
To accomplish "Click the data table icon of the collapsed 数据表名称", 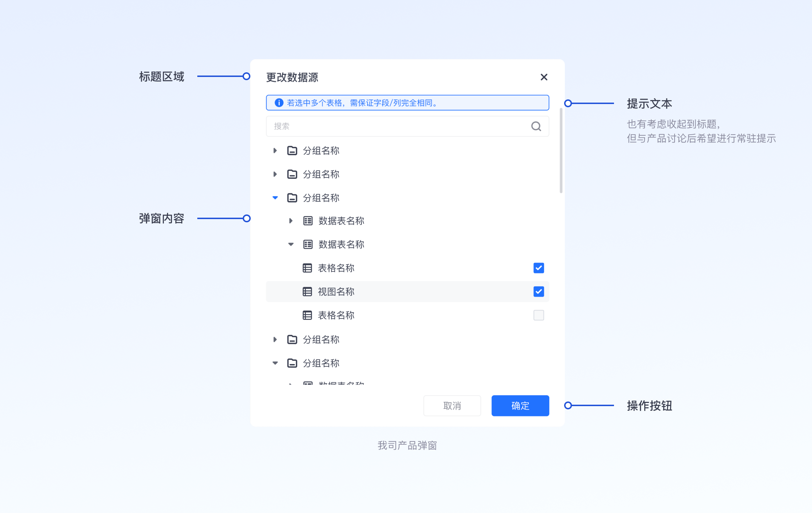I will (308, 221).
